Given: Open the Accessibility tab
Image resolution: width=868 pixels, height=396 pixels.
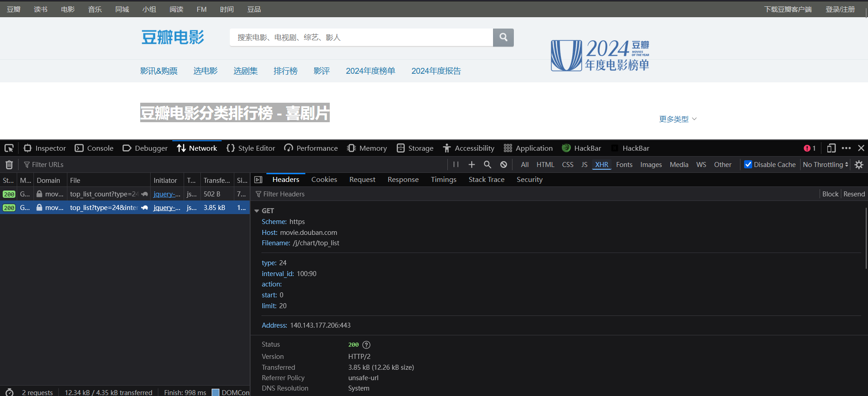Looking at the screenshot, I should (469, 148).
